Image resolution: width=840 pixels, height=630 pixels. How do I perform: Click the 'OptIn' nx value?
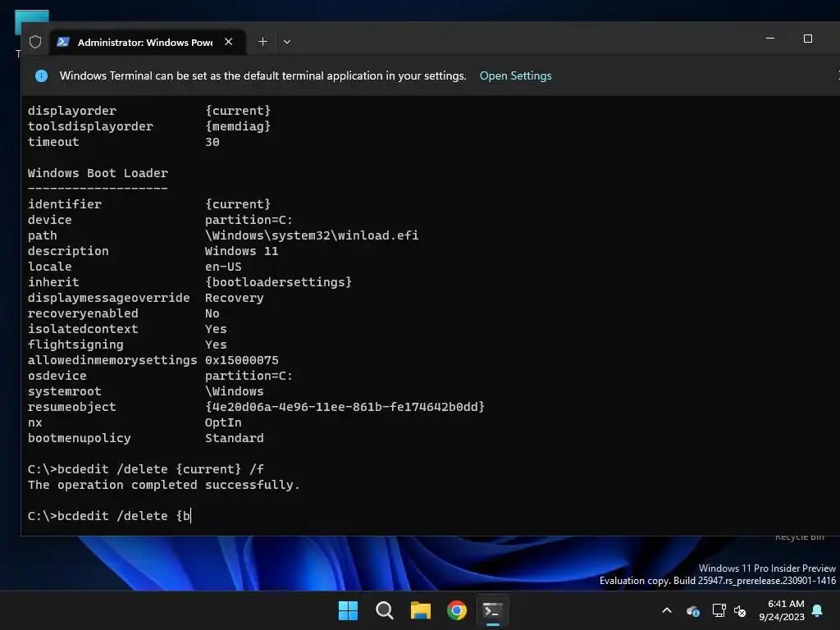point(223,422)
